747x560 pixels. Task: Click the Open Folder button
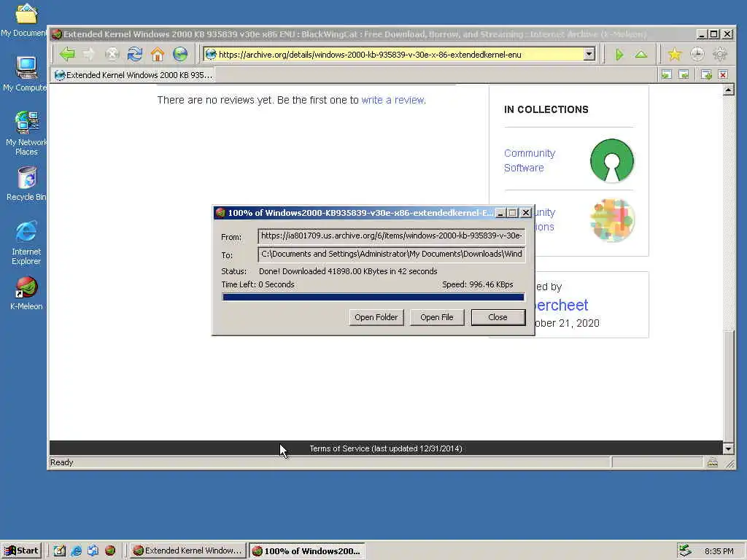376,317
